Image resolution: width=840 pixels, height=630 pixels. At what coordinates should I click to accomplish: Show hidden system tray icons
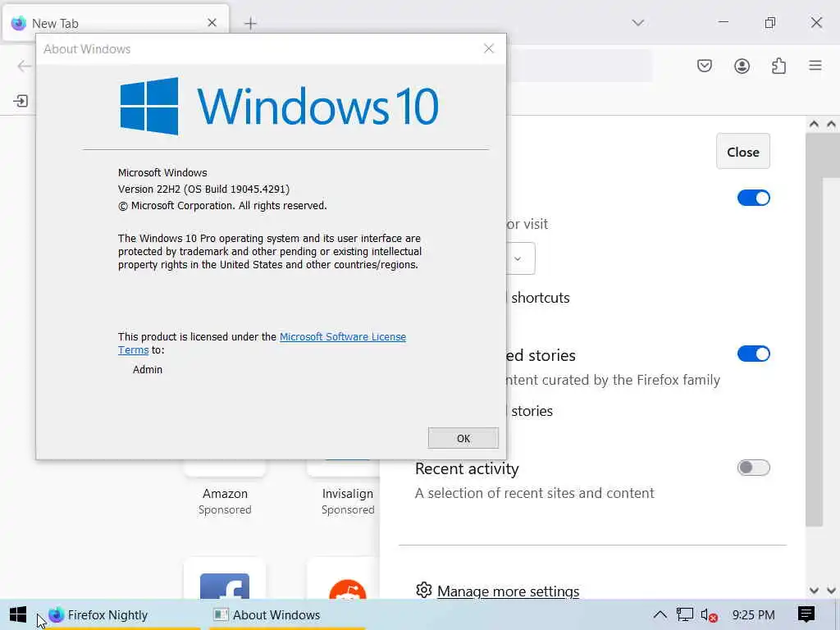tap(660, 614)
